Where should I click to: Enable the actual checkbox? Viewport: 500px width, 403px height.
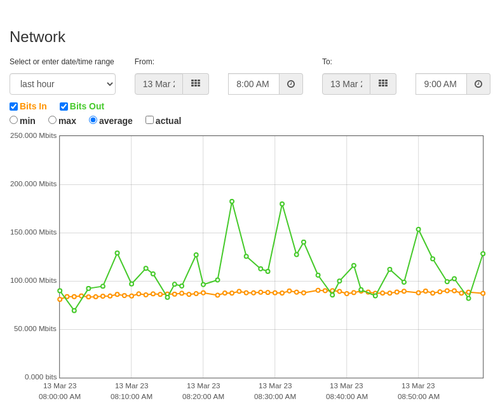click(150, 120)
